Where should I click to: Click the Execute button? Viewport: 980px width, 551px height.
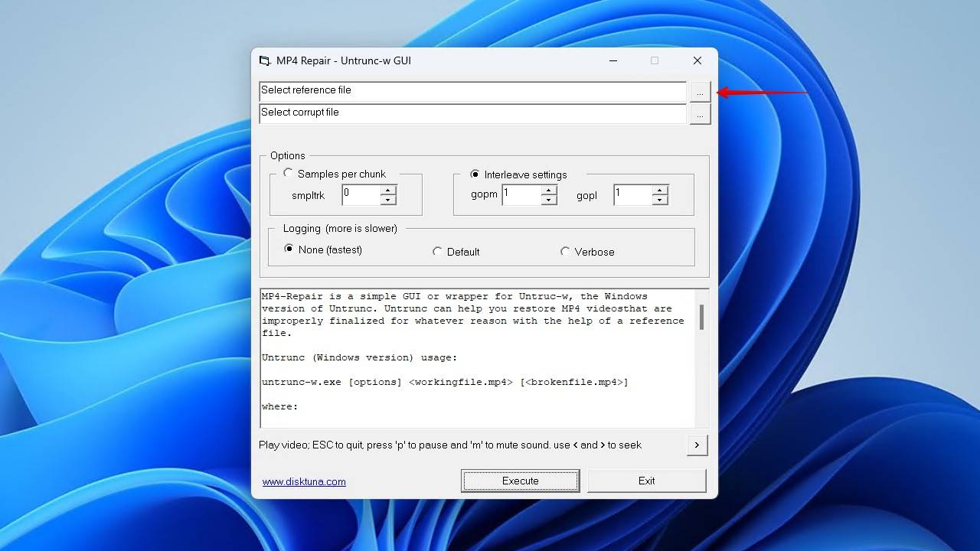coord(521,481)
